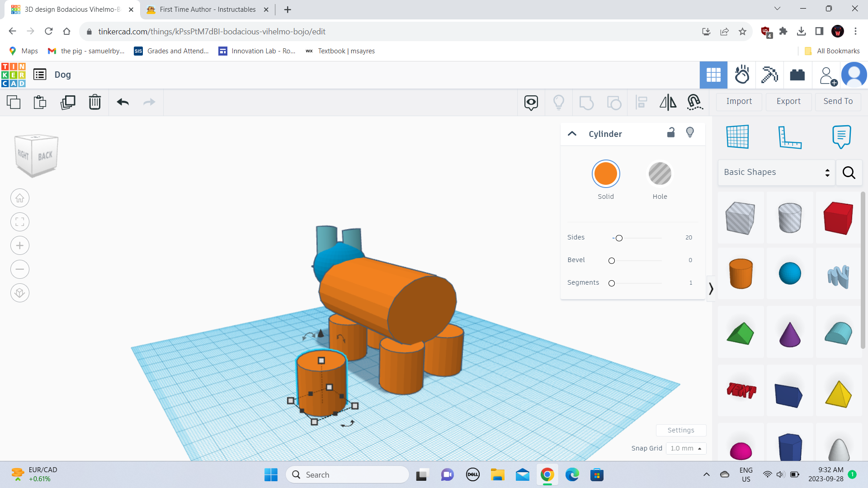Select the Hole option for the cylinder

tap(660, 174)
